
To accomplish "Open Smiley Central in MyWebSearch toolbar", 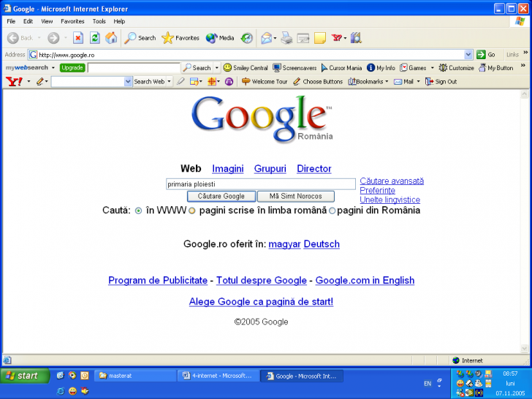I will point(246,67).
